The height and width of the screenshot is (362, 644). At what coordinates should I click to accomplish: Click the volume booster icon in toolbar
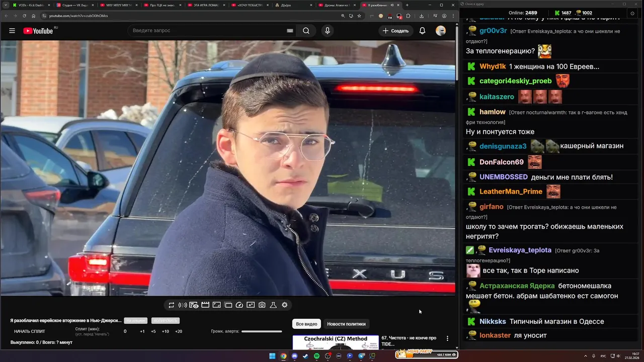tap(183, 305)
